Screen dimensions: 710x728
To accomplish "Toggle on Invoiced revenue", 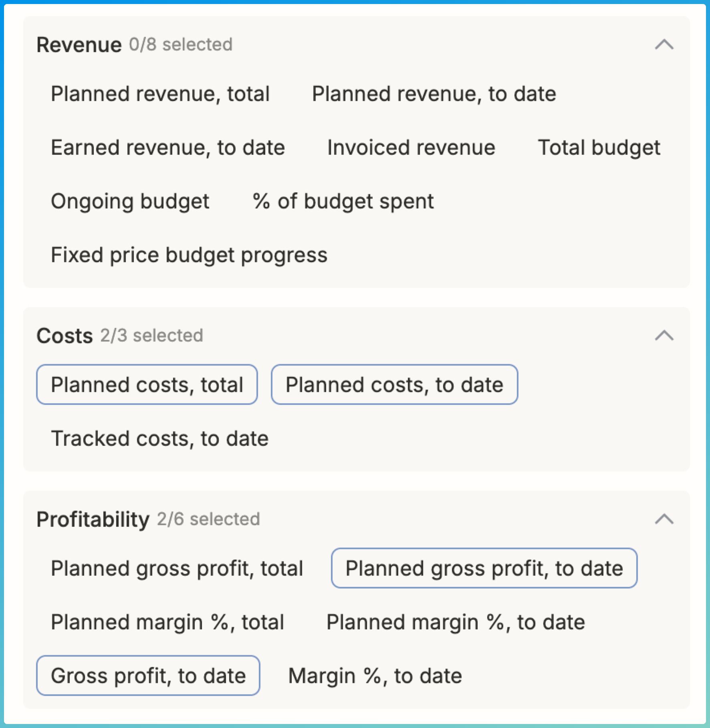I will click(x=411, y=148).
